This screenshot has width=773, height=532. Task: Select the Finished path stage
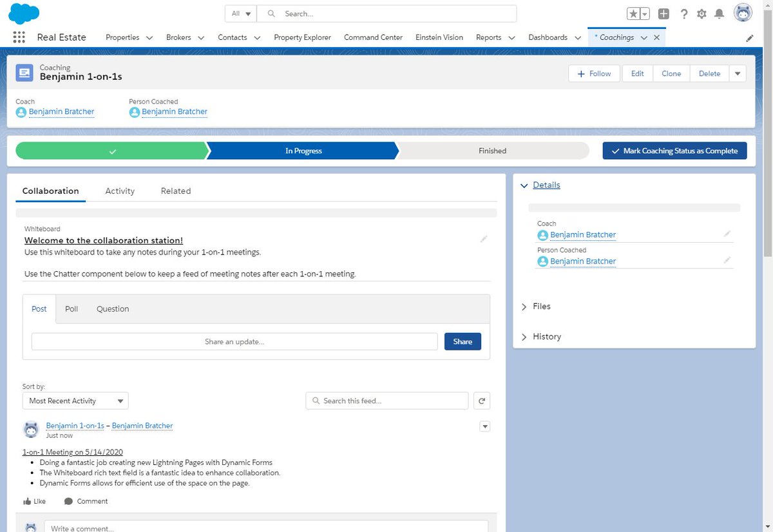492,151
